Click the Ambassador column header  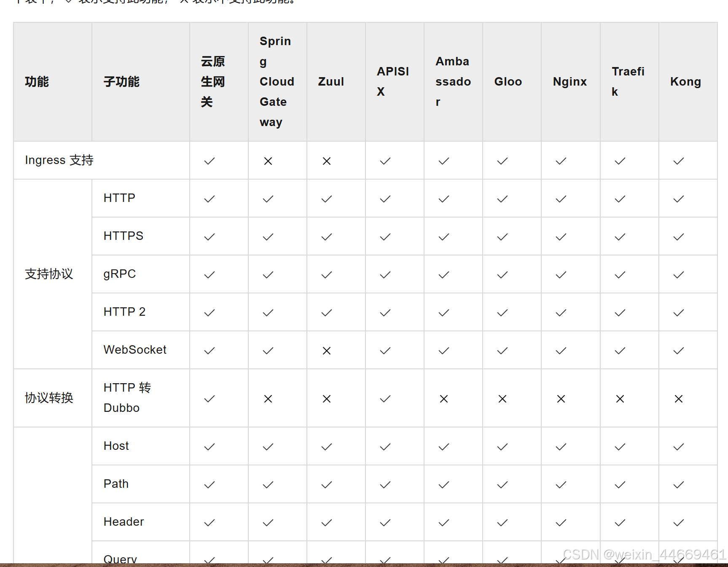pos(453,82)
